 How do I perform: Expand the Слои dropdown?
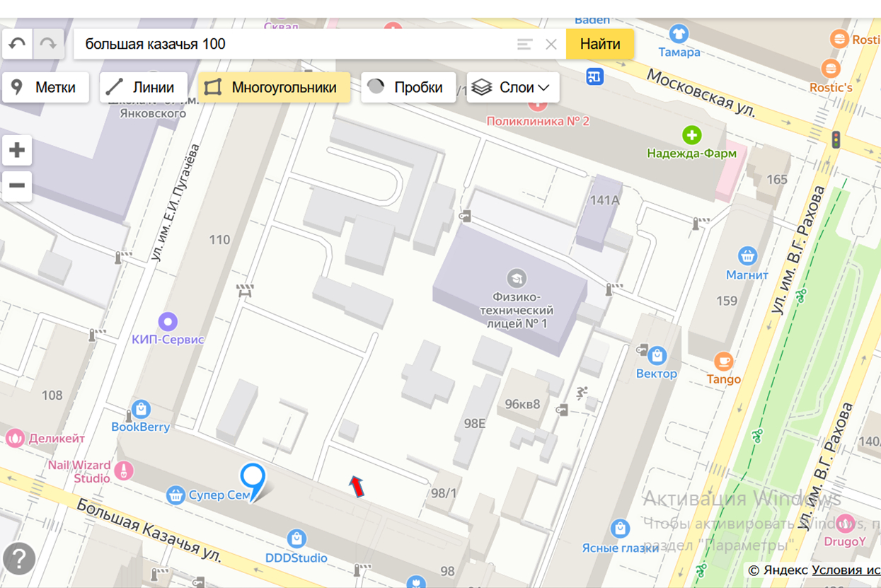[513, 88]
